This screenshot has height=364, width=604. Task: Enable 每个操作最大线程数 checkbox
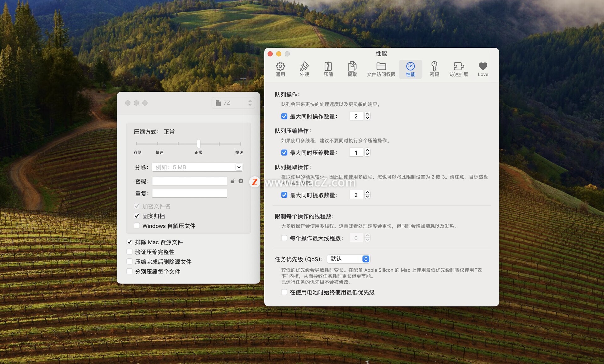[x=284, y=238]
